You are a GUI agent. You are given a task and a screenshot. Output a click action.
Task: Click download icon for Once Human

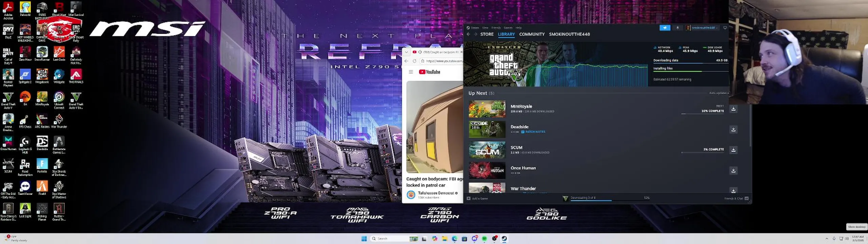coord(733,170)
